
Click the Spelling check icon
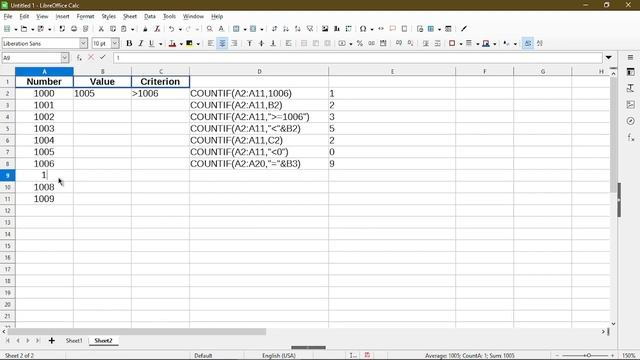(x=221, y=29)
